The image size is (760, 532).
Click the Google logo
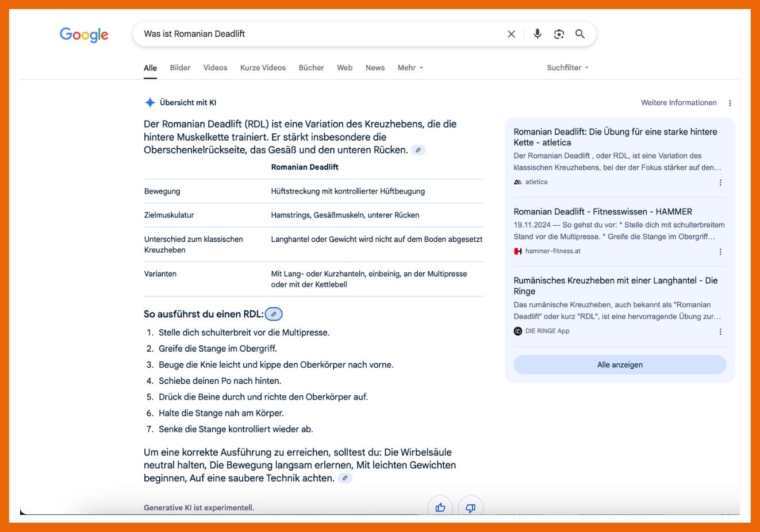coord(83,34)
